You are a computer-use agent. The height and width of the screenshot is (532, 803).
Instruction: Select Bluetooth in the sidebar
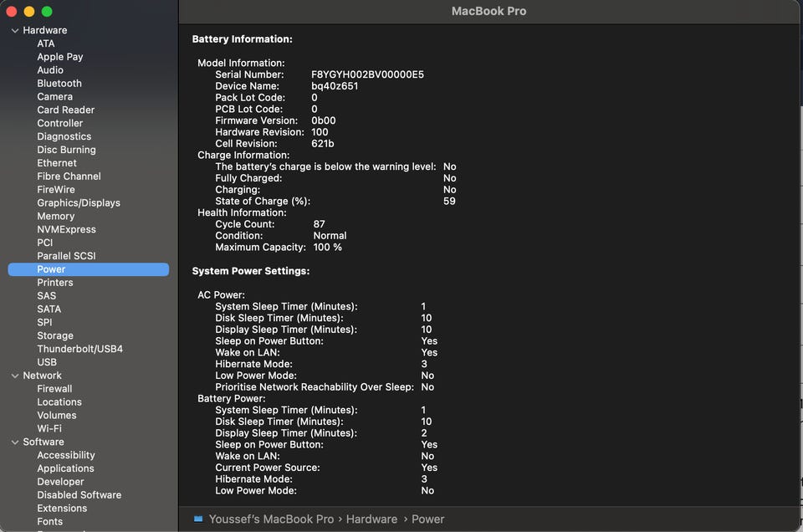tap(59, 84)
